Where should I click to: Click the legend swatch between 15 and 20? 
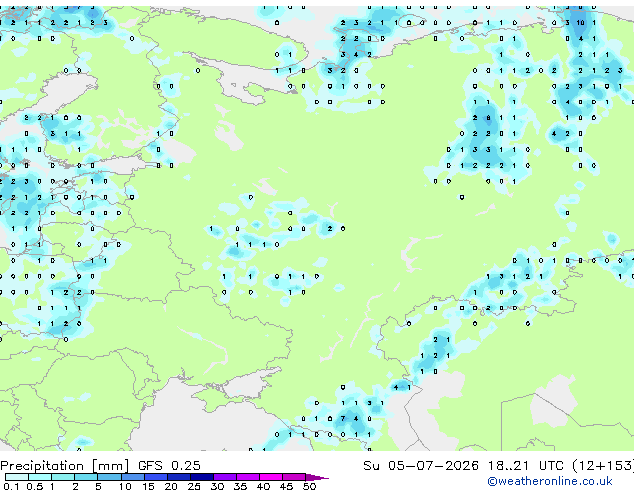156,477
